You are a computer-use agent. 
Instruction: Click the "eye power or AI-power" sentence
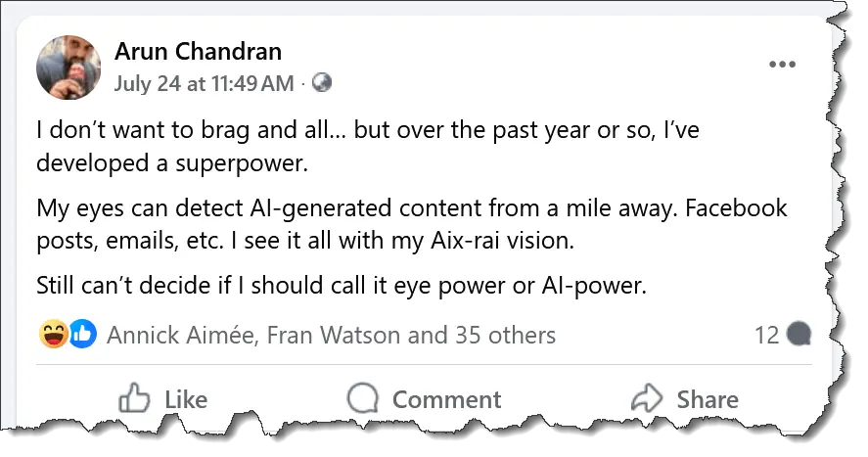tap(342, 287)
